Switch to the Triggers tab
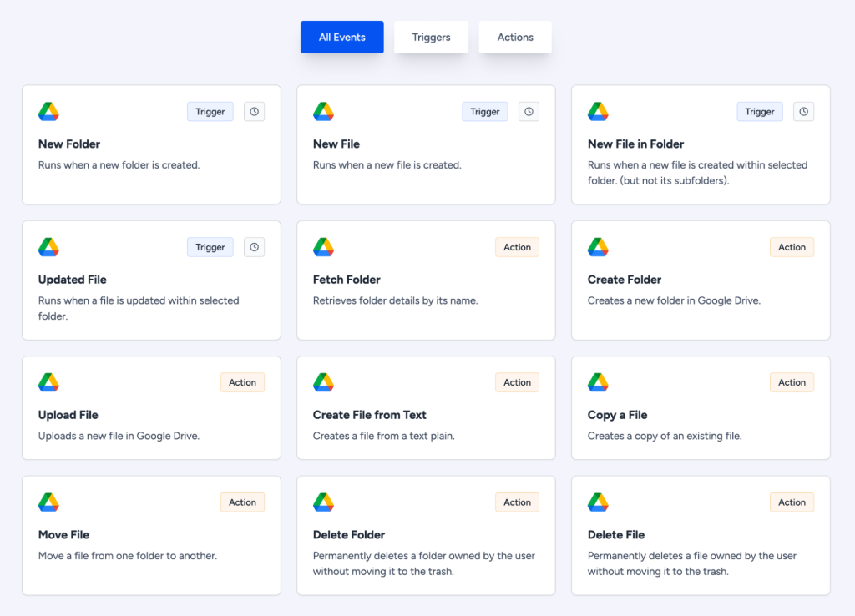The width and height of the screenshot is (855, 616). click(431, 37)
